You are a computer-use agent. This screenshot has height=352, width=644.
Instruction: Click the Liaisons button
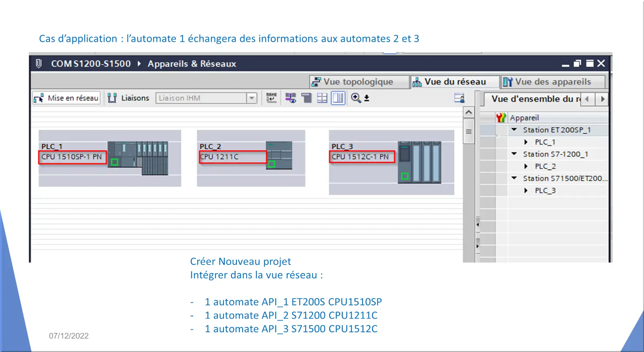[128, 98]
